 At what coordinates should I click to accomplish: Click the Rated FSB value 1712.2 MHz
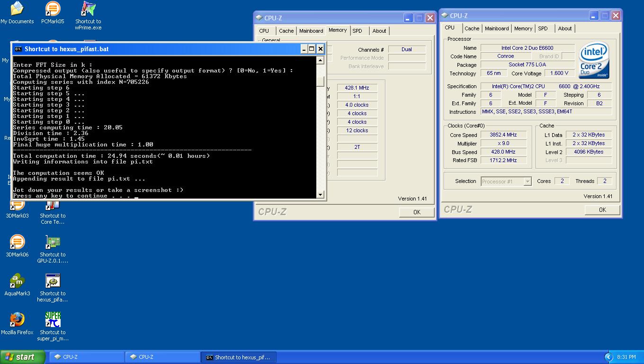point(503,160)
